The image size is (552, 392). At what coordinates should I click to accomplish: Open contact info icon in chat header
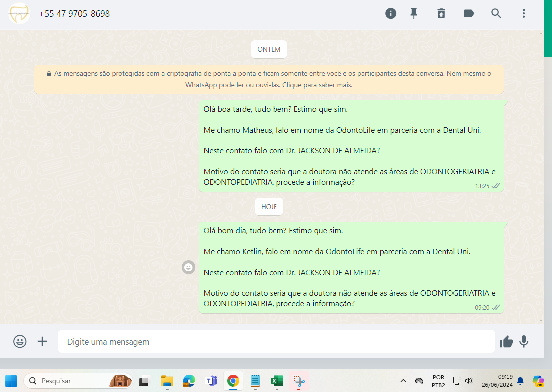coord(391,14)
